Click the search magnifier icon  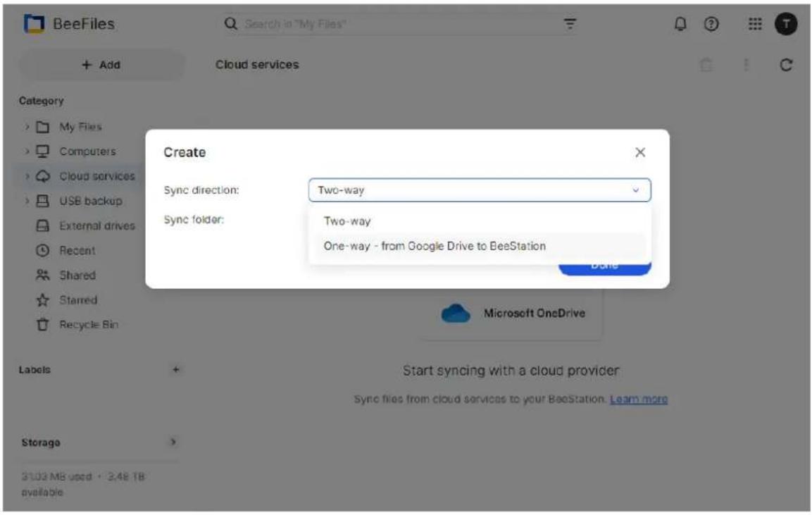click(230, 24)
